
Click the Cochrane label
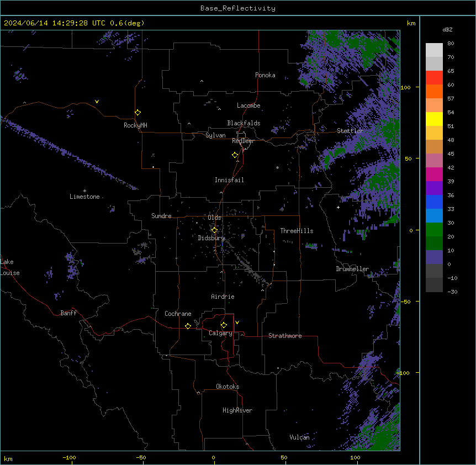coord(178,314)
